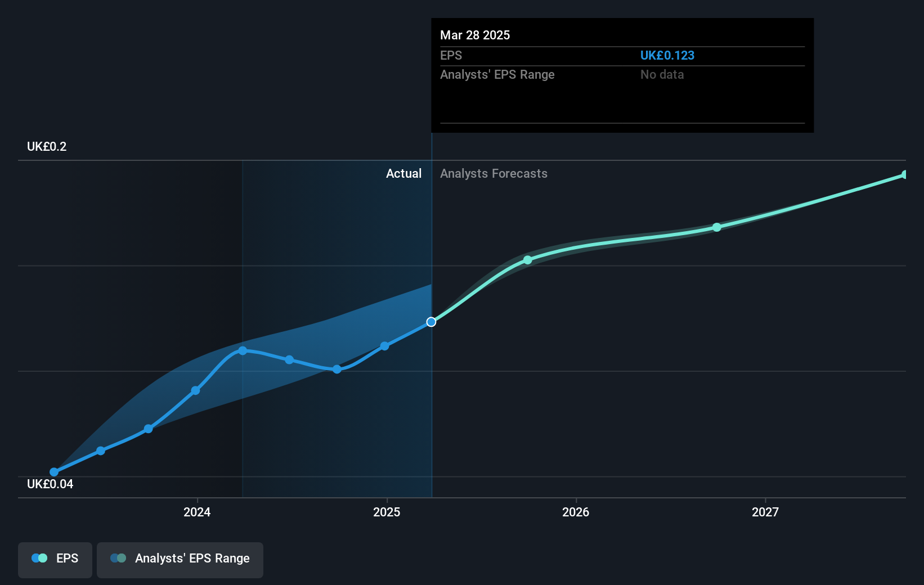Image resolution: width=924 pixels, height=585 pixels.
Task: Click the EPS low point in late 2024
Action: tap(337, 369)
